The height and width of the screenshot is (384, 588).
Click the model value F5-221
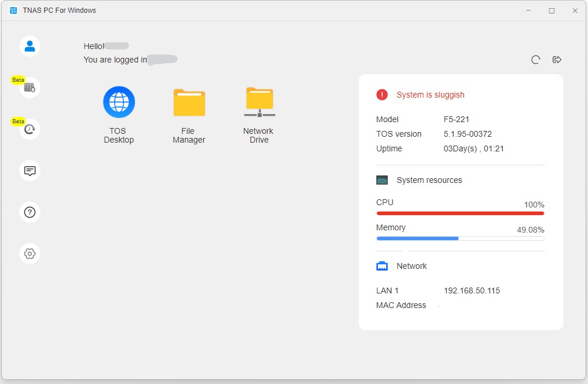tap(456, 119)
